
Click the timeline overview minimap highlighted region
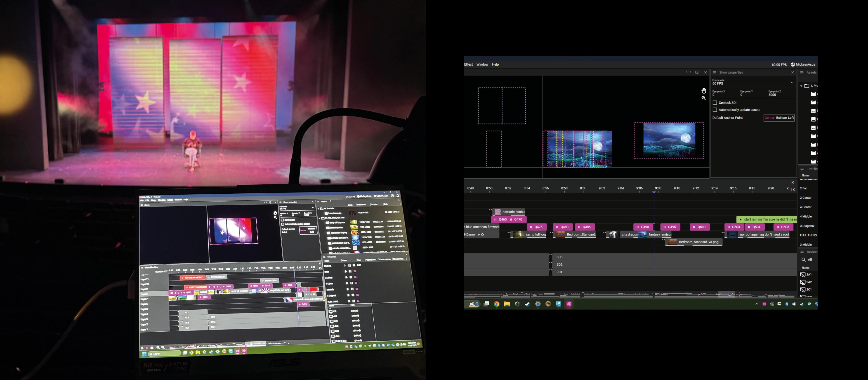tap(726, 295)
